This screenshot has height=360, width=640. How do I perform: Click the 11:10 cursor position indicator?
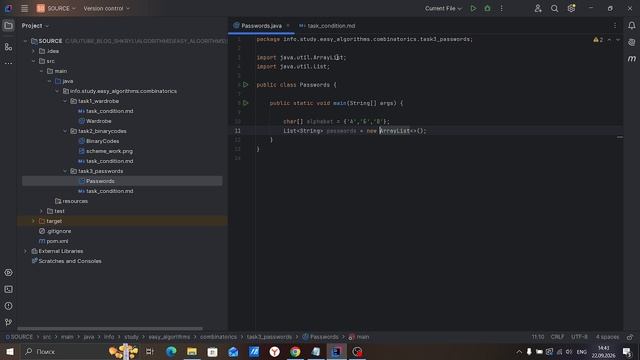pos(538,337)
